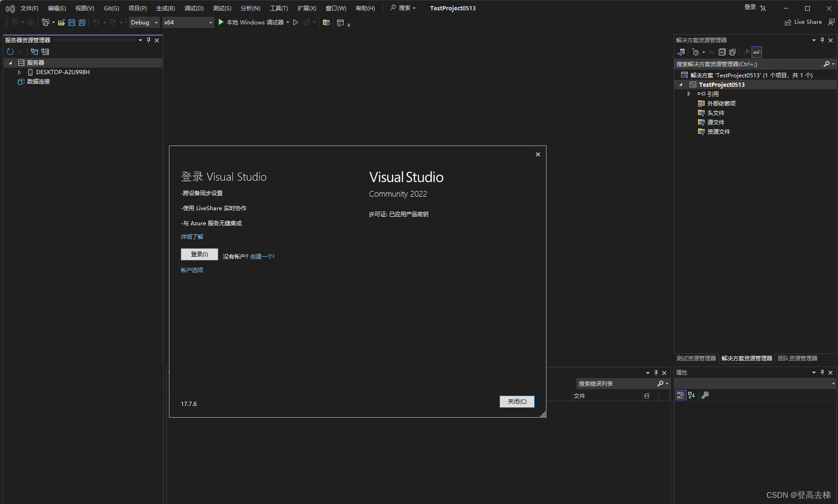Expand the 引用 references node

click(x=689, y=94)
